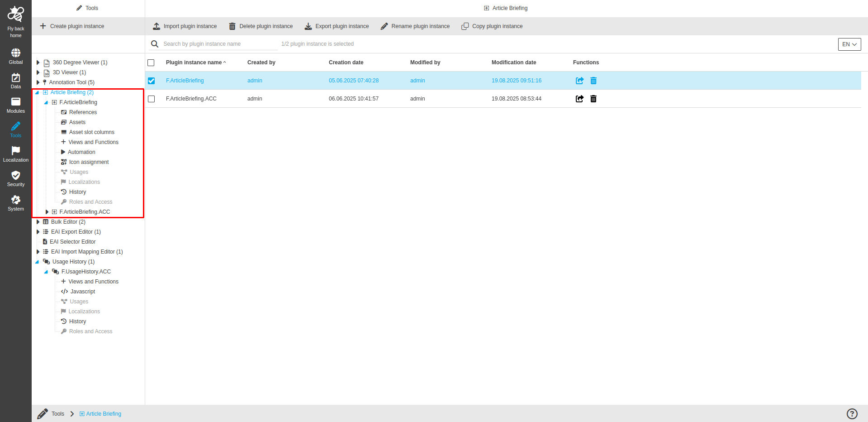Image resolution: width=868 pixels, height=422 pixels.
Task: Click the Creation date column header
Action: pos(346,62)
